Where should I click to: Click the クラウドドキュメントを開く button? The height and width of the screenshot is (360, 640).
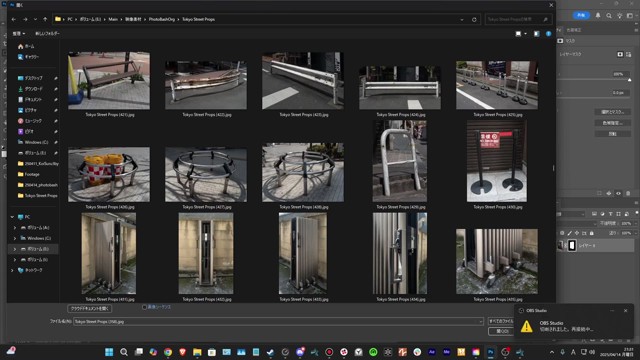click(x=90, y=309)
